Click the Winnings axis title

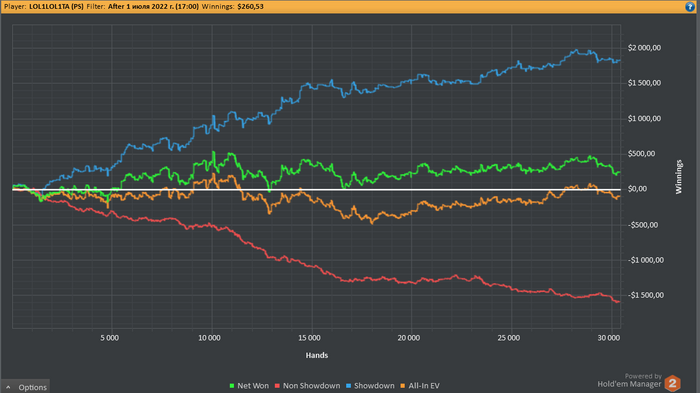click(x=679, y=177)
